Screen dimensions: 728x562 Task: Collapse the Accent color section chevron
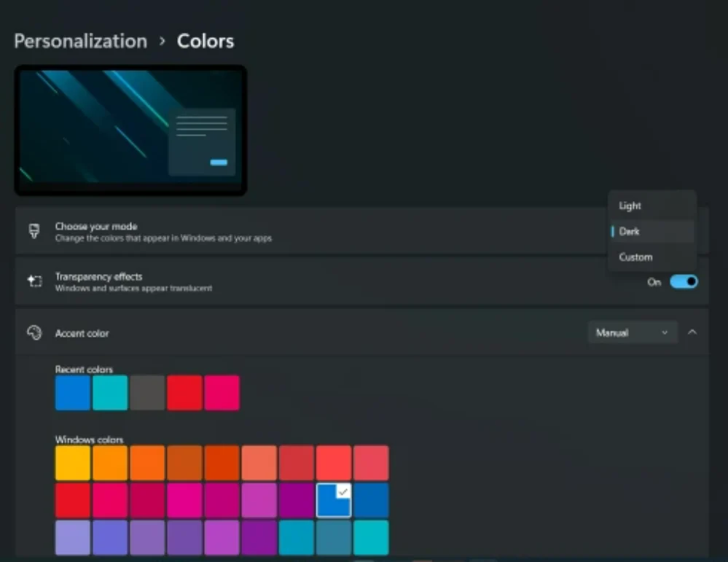pos(692,332)
